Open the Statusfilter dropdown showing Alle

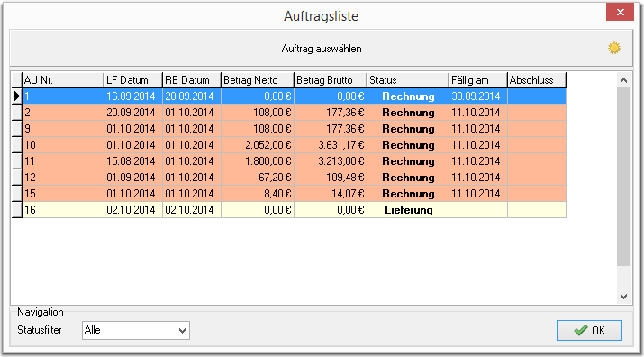(x=136, y=330)
